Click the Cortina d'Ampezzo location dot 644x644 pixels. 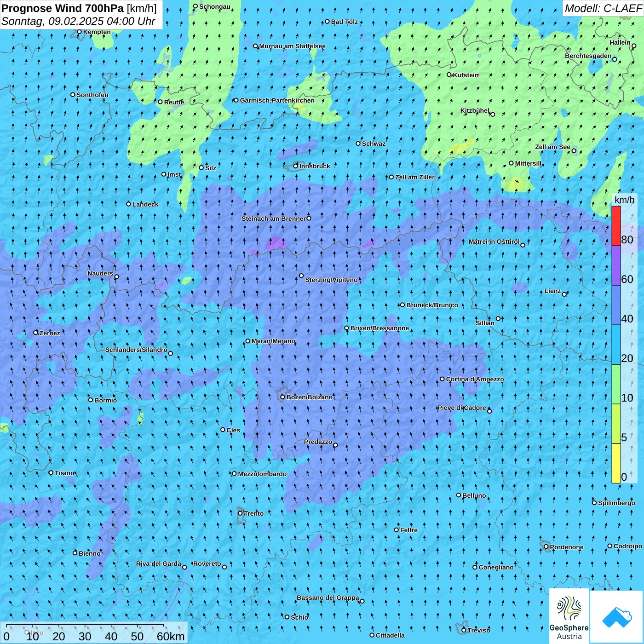[x=443, y=379]
